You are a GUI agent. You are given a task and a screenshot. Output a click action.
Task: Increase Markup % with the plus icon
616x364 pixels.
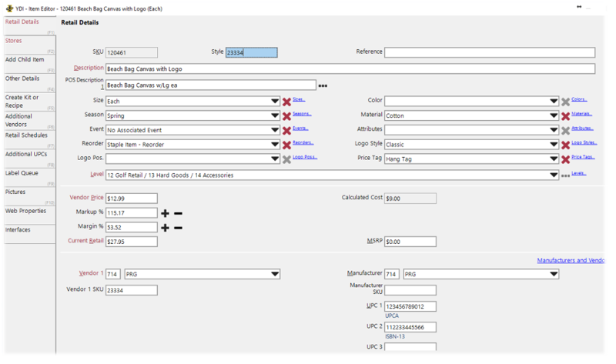165,213
